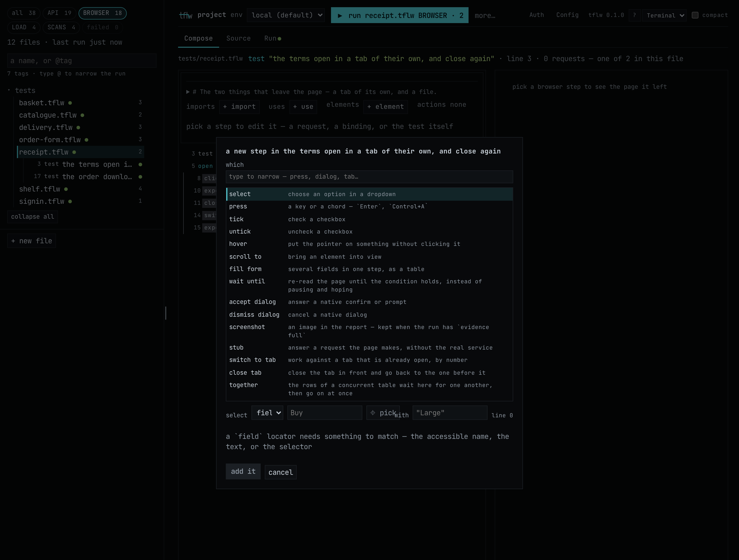Image resolution: width=739 pixels, height=560 pixels.
Task: Open the env local (default) dropdown
Action: coord(286,15)
